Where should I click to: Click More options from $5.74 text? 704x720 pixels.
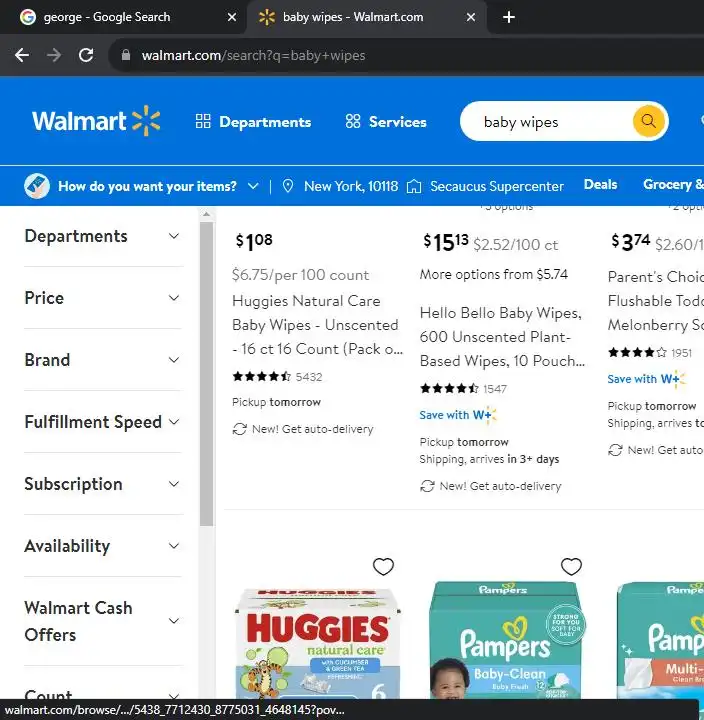click(494, 275)
